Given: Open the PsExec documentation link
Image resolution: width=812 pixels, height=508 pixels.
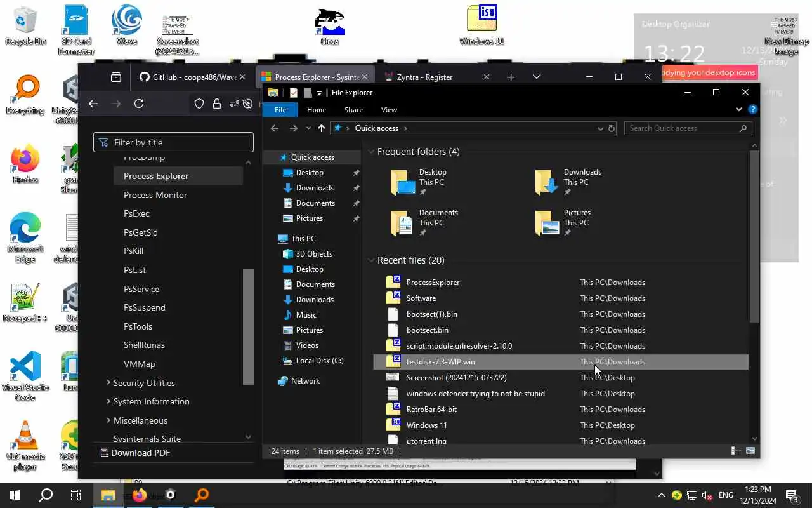Looking at the screenshot, I should click(136, 213).
